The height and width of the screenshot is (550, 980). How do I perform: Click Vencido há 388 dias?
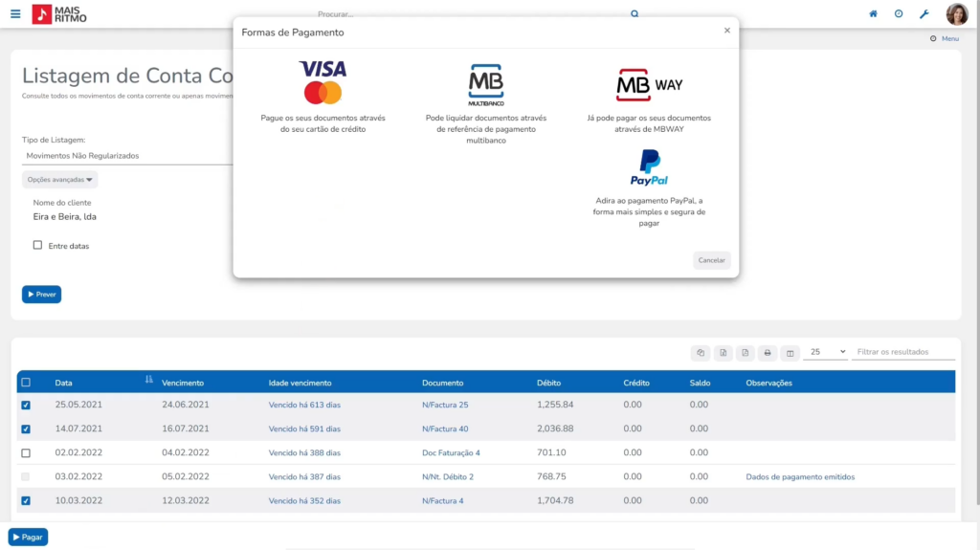304,452
